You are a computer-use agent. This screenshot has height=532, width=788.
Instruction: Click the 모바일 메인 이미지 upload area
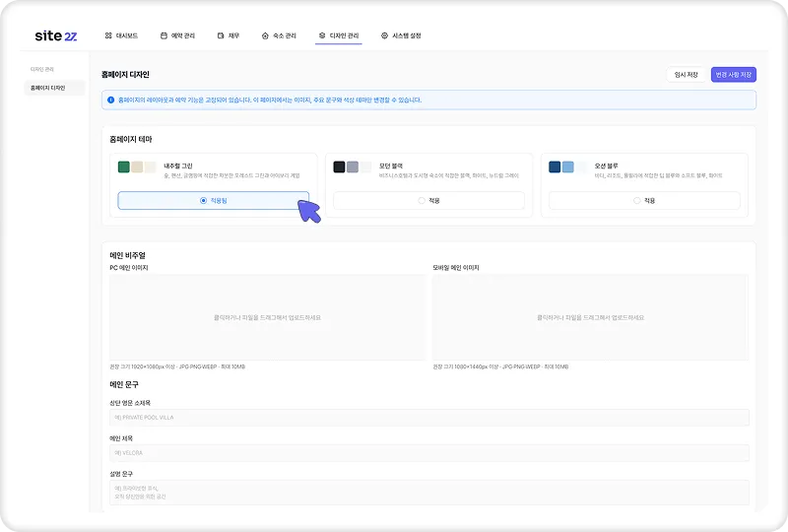[590, 317]
